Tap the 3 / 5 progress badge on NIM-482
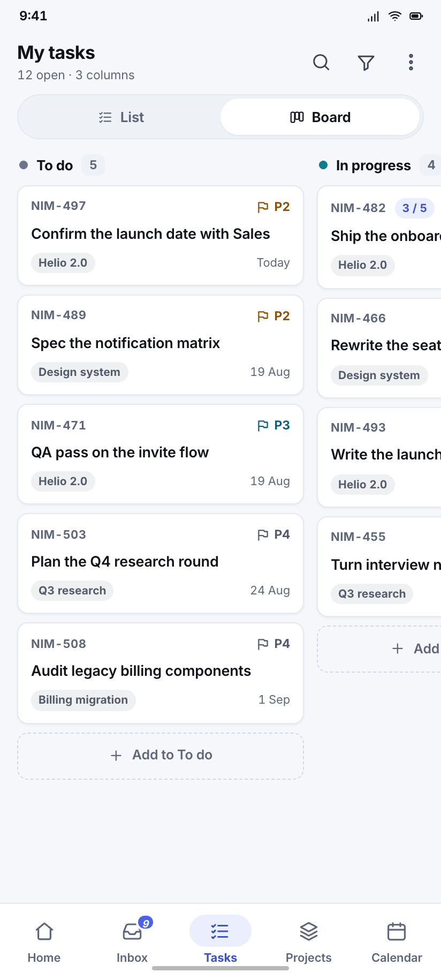The image size is (441, 980). (414, 208)
